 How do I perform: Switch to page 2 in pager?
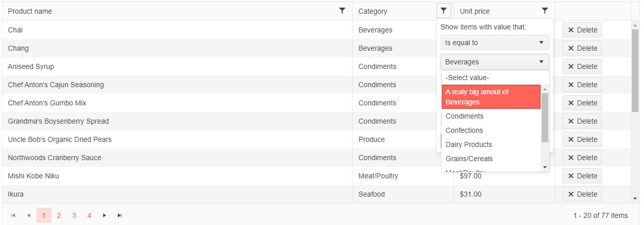pos(59,215)
